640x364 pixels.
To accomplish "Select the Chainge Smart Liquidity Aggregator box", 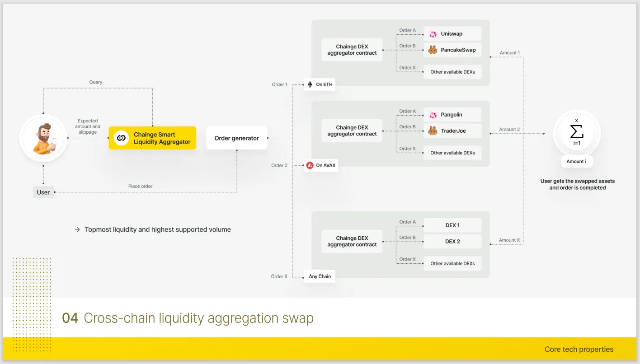I will tap(152, 138).
